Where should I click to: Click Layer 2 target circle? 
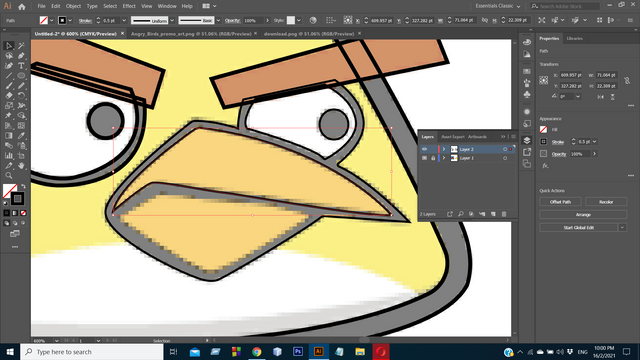pos(505,149)
